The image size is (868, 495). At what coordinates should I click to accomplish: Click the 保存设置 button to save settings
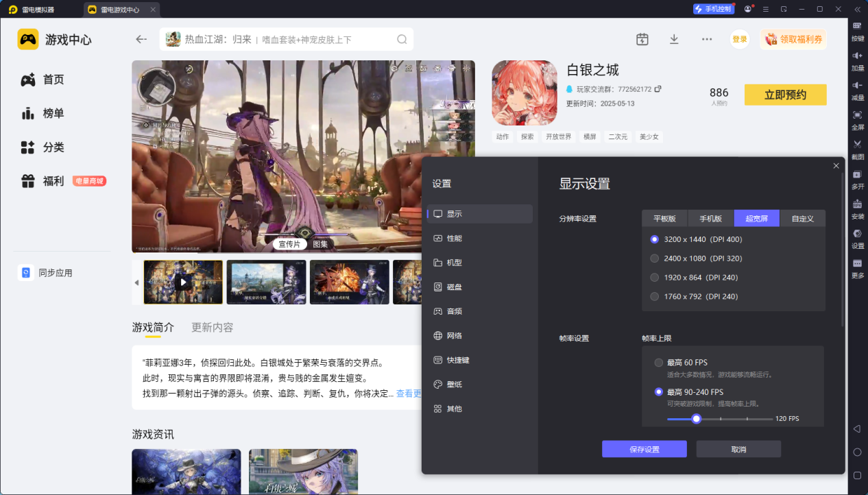644,448
